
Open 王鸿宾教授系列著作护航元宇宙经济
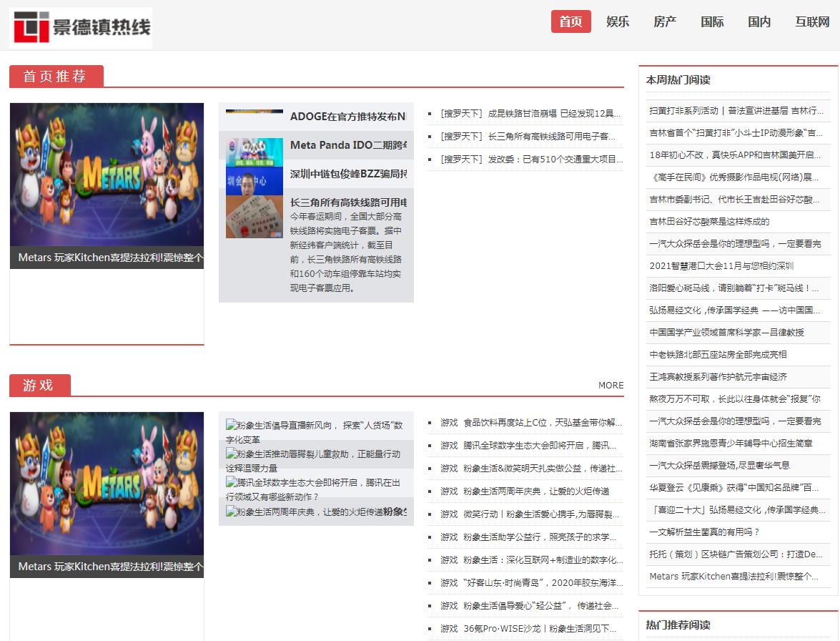(x=718, y=377)
